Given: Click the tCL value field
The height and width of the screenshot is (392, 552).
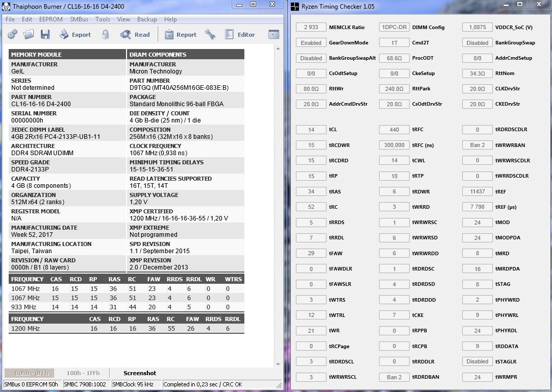Looking at the screenshot, I should (x=311, y=130).
